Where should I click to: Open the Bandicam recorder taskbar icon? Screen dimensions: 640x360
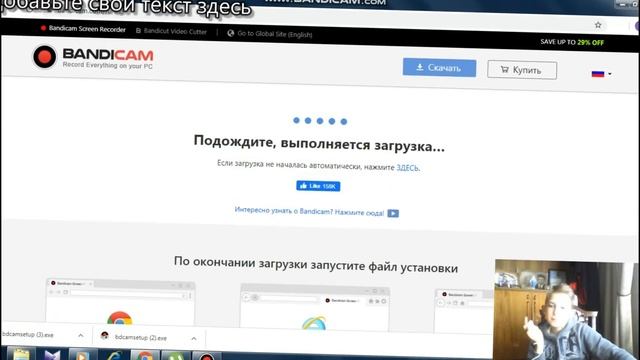click(x=207, y=356)
